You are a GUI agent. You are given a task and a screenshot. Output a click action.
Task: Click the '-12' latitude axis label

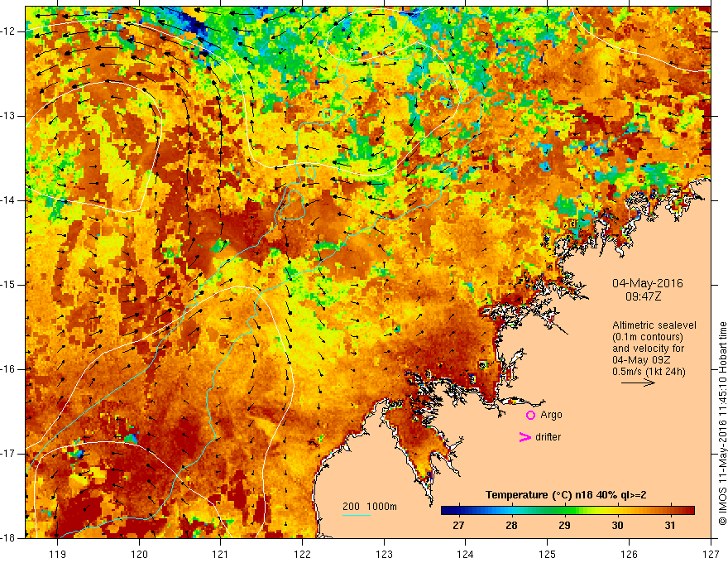(x=8, y=31)
